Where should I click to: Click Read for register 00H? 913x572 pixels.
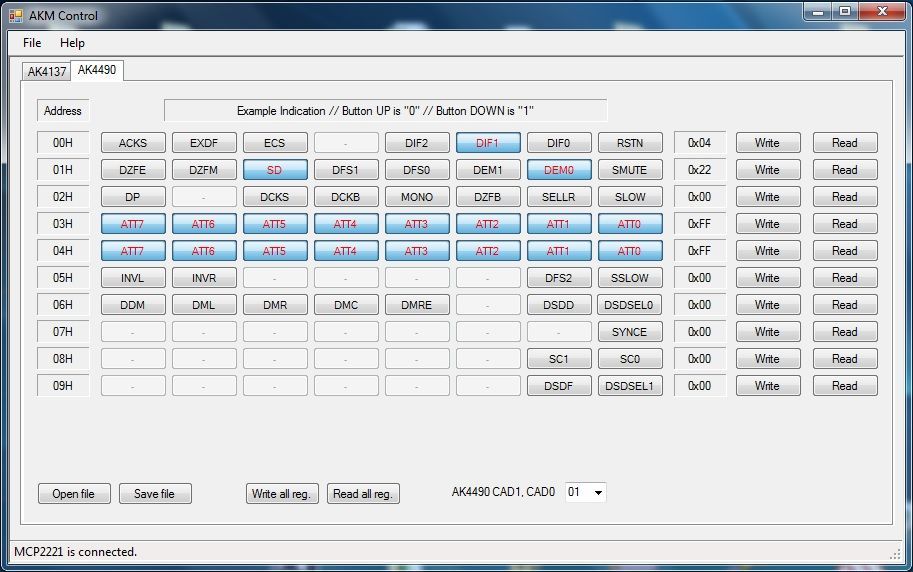click(845, 143)
